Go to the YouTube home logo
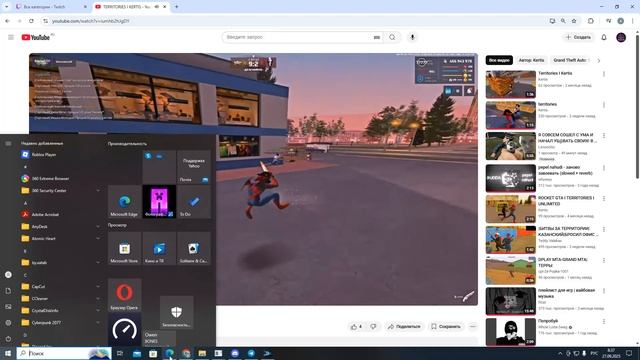Image resolution: width=640 pixels, height=360 pixels. point(36,37)
